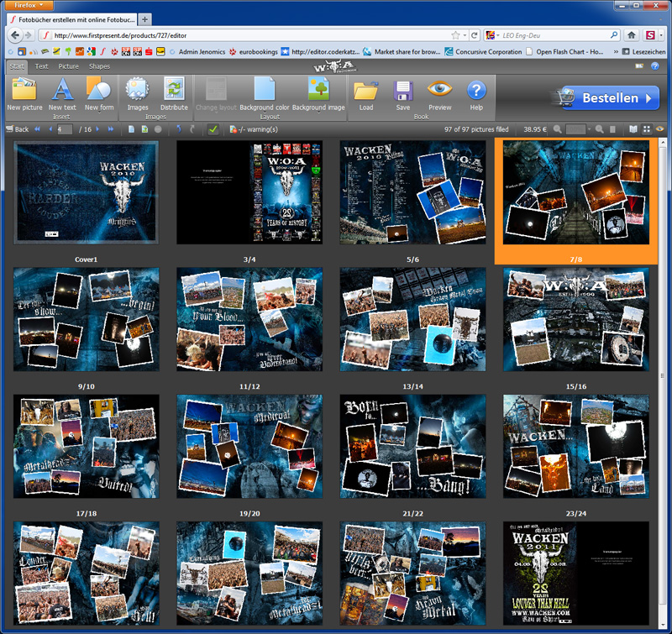
Task: Open the Images gallery tool
Action: tap(138, 94)
